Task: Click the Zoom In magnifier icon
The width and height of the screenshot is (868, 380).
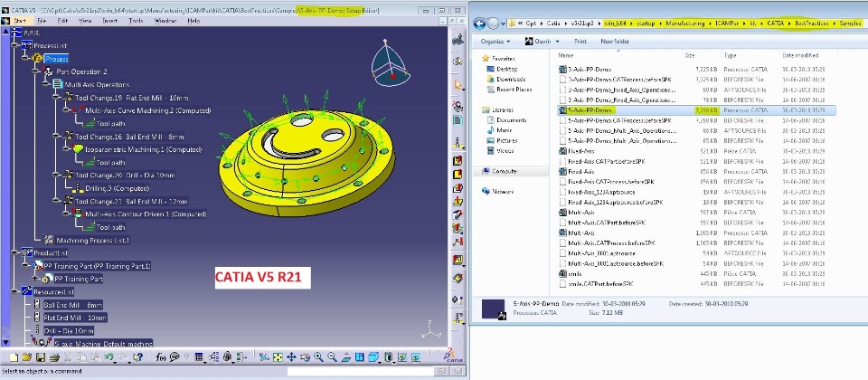Action: tap(319, 357)
